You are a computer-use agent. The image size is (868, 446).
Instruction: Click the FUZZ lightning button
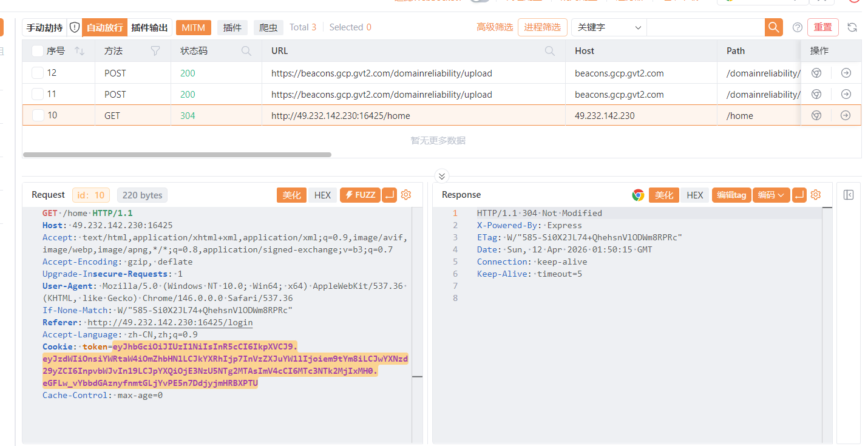(x=360, y=195)
